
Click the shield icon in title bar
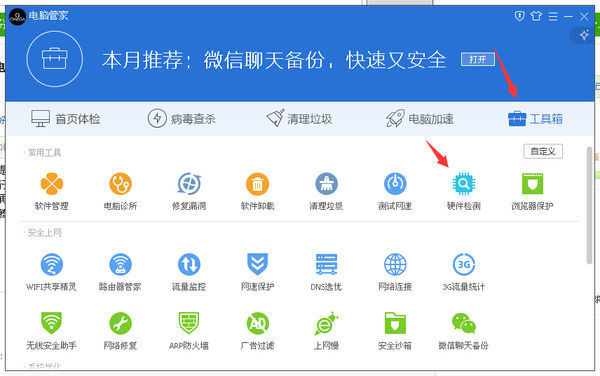click(519, 16)
